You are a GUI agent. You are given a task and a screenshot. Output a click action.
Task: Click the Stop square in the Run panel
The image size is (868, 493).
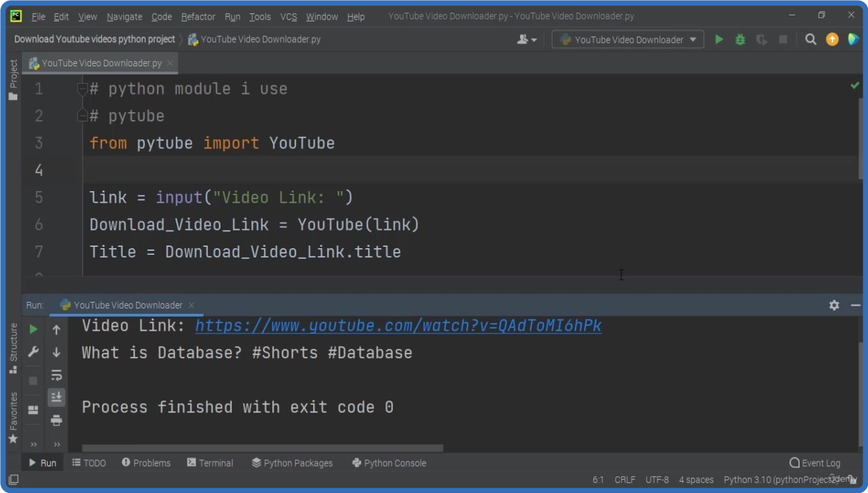tap(33, 381)
